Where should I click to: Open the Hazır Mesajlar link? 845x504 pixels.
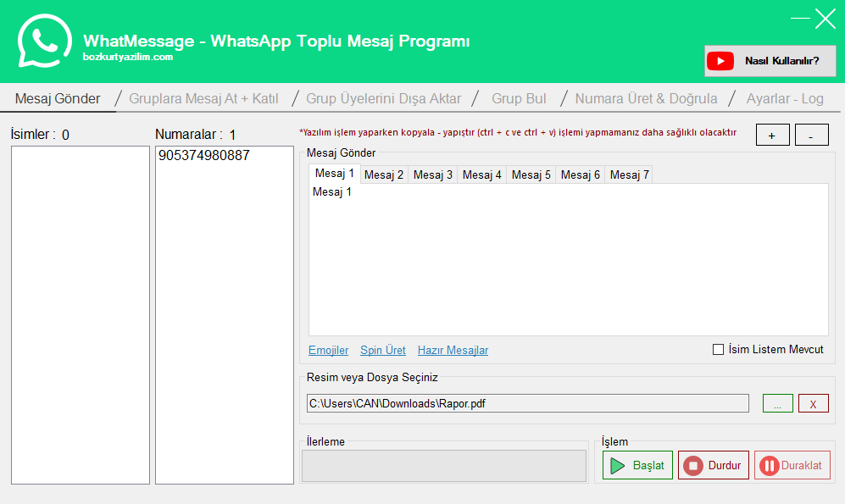pos(453,350)
